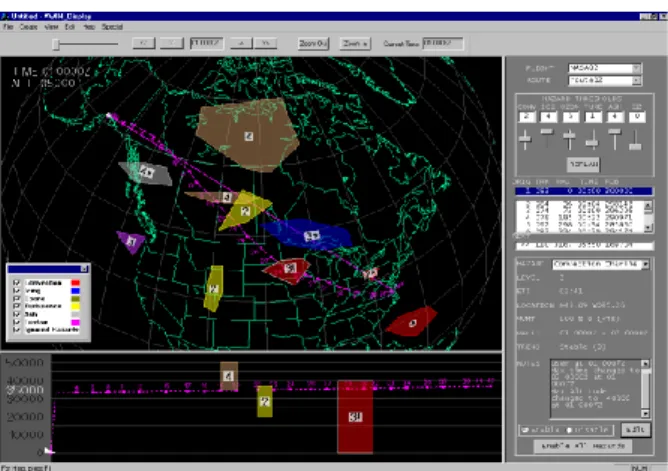The image size is (668, 471).
Task: Step time back with the double-arrow rewind button
Action: pos(144,43)
